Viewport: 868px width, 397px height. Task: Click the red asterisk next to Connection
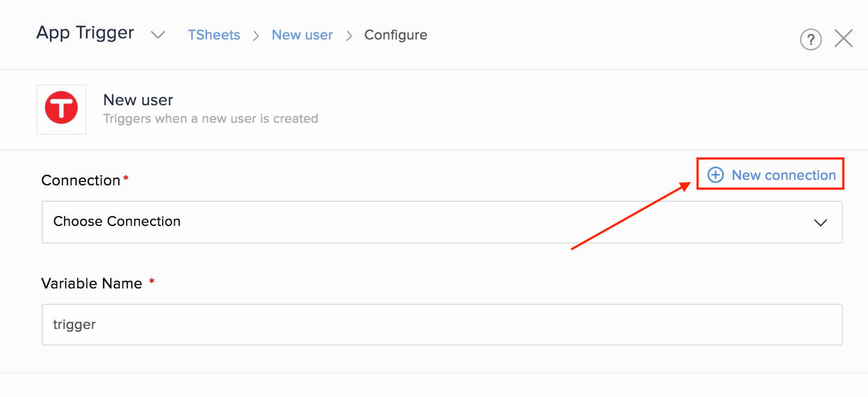click(x=126, y=178)
